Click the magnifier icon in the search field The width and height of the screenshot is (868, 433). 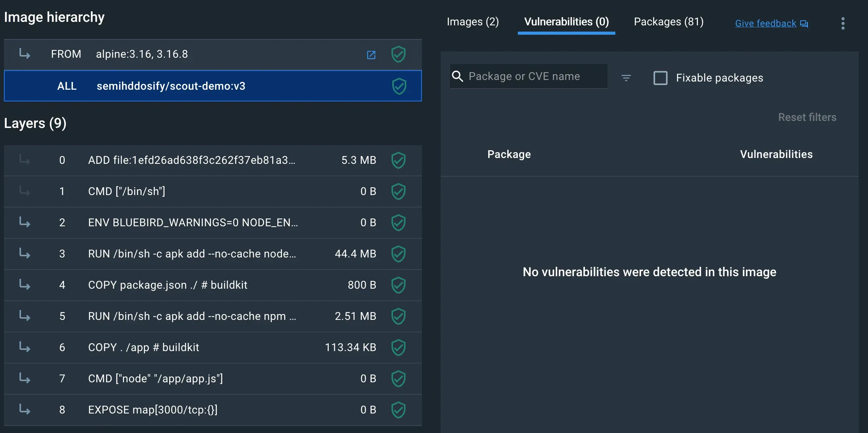pyautogui.click(x=458, y=76)
